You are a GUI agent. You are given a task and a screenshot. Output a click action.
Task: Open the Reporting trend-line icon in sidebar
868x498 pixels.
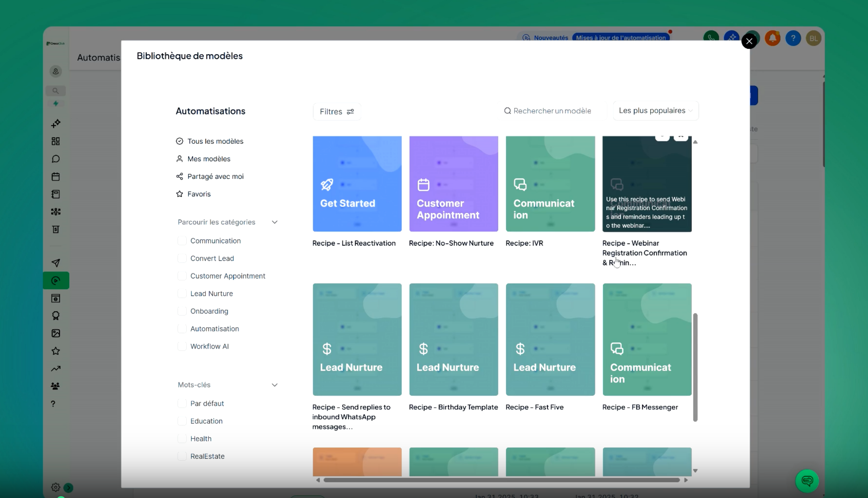pos(56,368)
